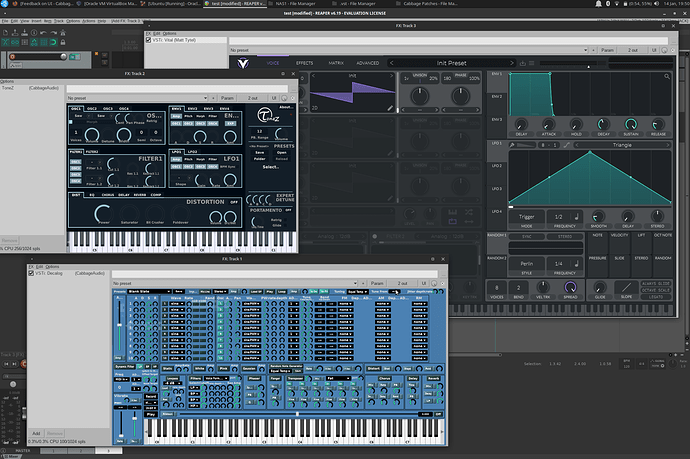Click the pin icon on FX Track 2 window
This screenshot has height=459, width=690.
coord(283,73)
